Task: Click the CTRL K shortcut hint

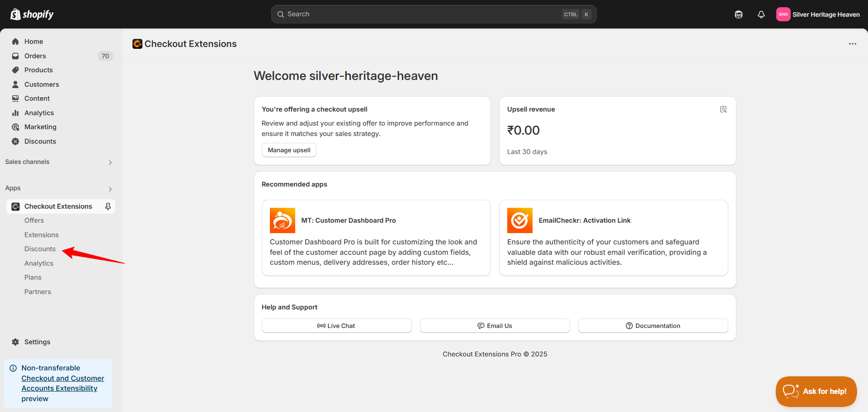Action: tap(576, 14)
